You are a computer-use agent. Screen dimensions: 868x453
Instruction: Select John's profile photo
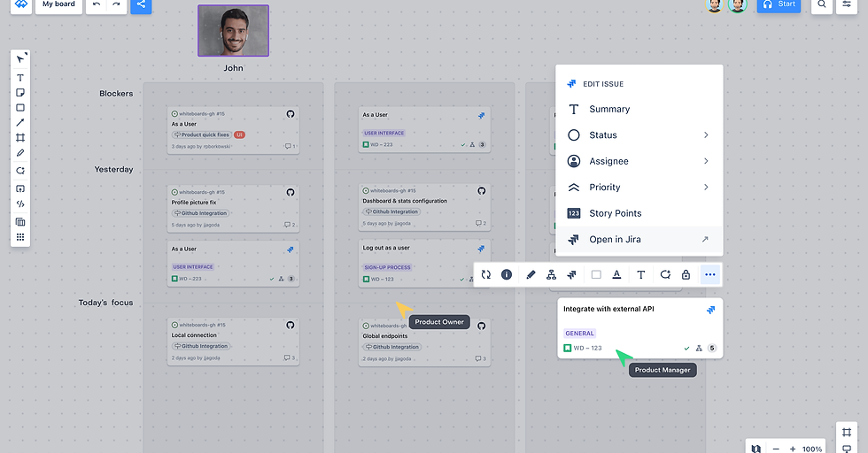point(234,31)
